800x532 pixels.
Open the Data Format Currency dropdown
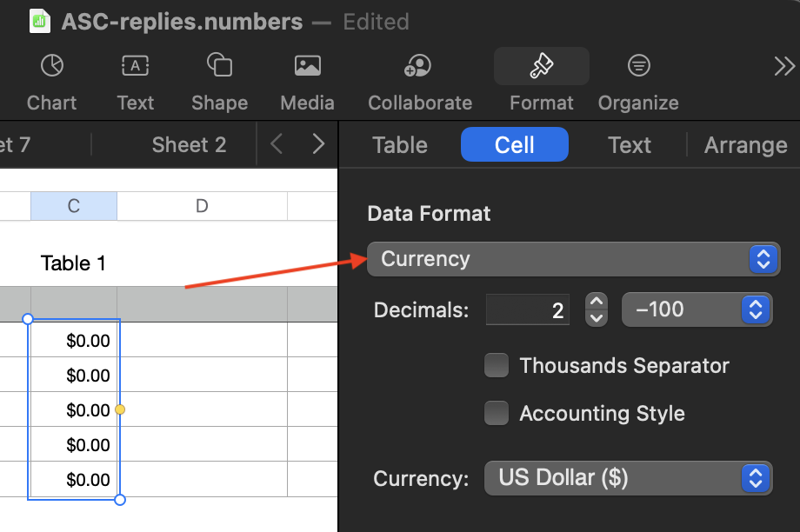click(x=573, y=259)
